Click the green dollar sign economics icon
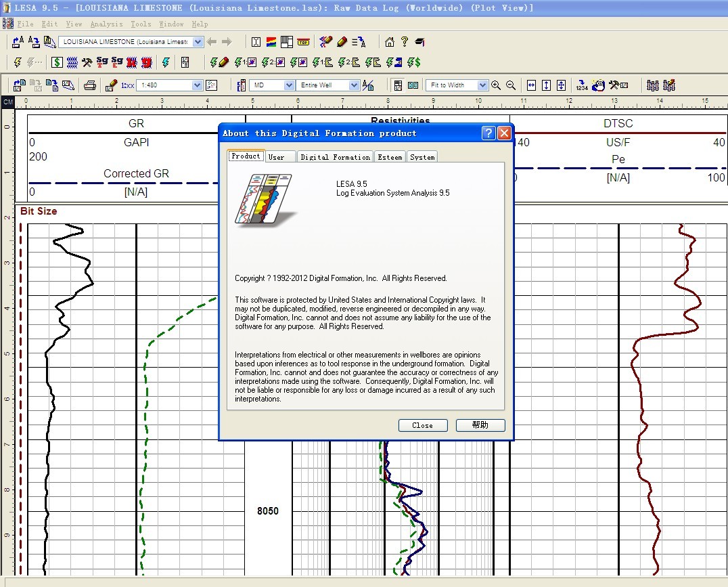This screenshot has height=587, width=728. tap(57, 62)
